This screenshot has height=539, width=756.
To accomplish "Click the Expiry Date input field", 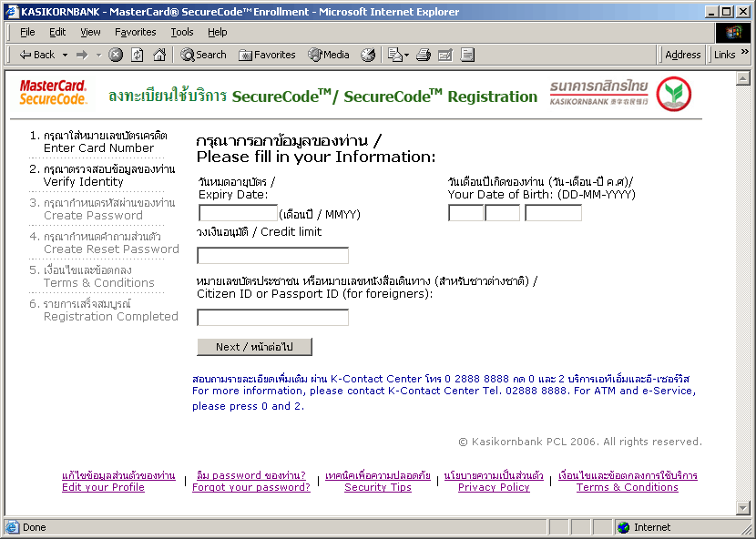I will 238,213.
